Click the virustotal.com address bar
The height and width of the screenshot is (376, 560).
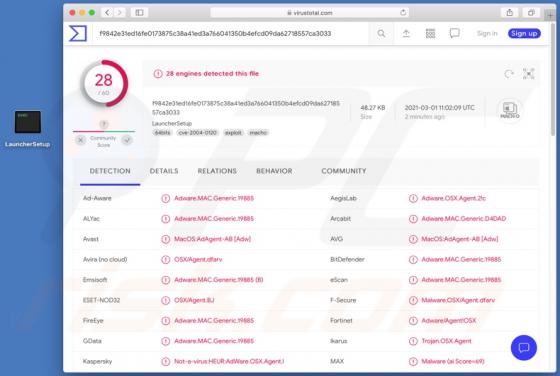[309, 12]
